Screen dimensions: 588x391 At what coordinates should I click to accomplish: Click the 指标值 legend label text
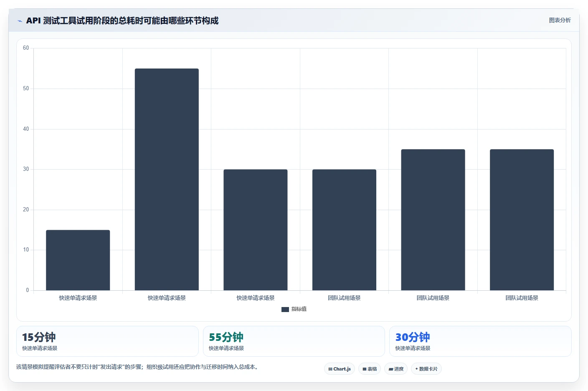[299, 309]
